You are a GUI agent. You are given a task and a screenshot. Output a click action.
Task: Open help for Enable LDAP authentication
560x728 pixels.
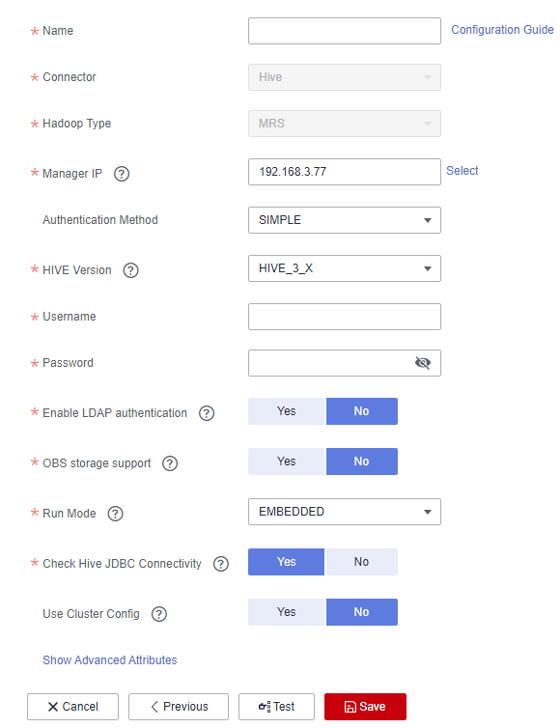pyautogui.click(x=207, y=413)
